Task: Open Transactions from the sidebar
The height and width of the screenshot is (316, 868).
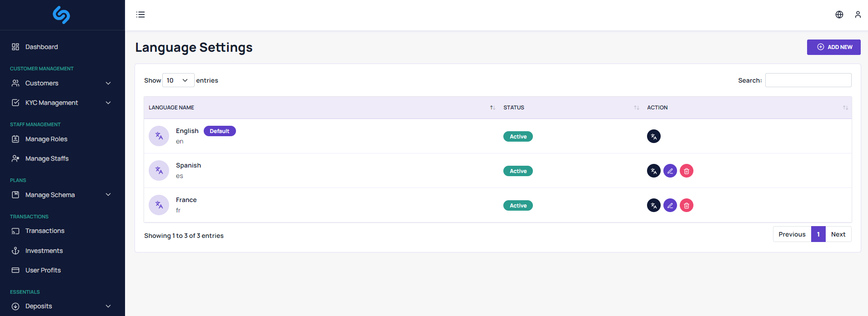Action: [45, 231]
